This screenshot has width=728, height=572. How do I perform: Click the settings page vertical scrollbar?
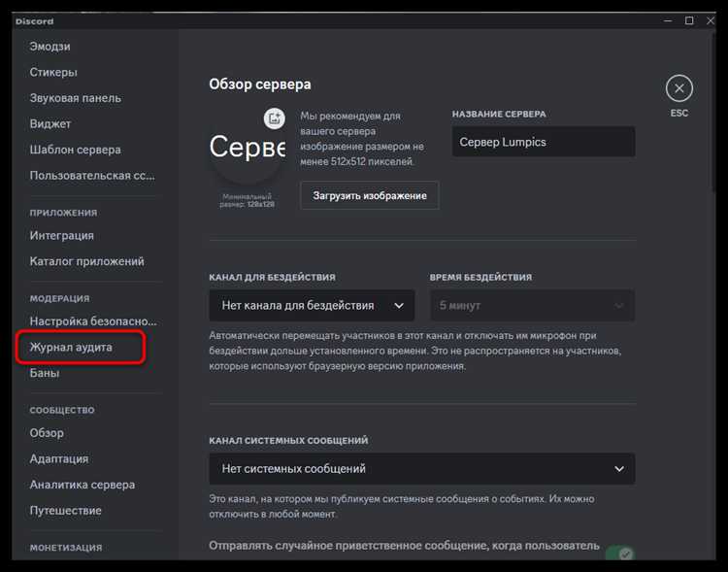click(713, 112)
